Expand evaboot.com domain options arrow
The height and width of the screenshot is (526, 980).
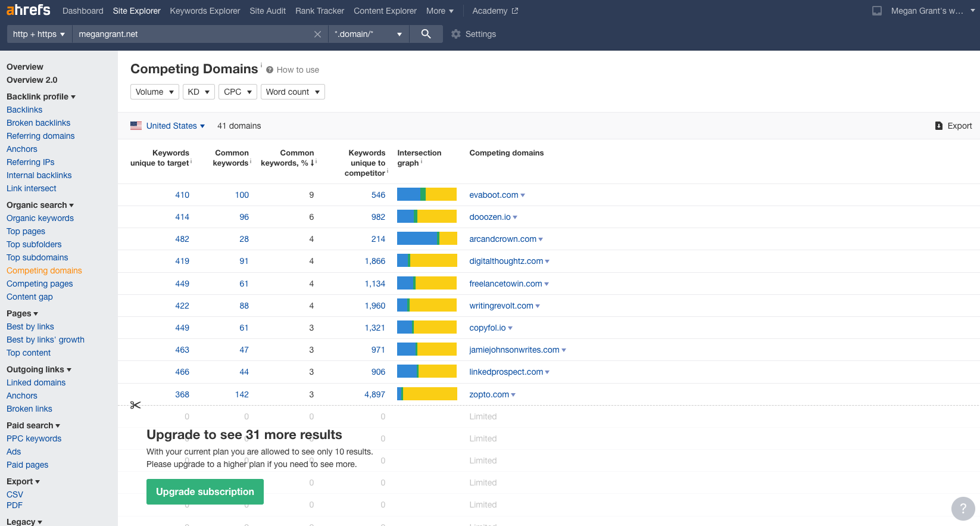pyautogui.click(x=523, y=195)
